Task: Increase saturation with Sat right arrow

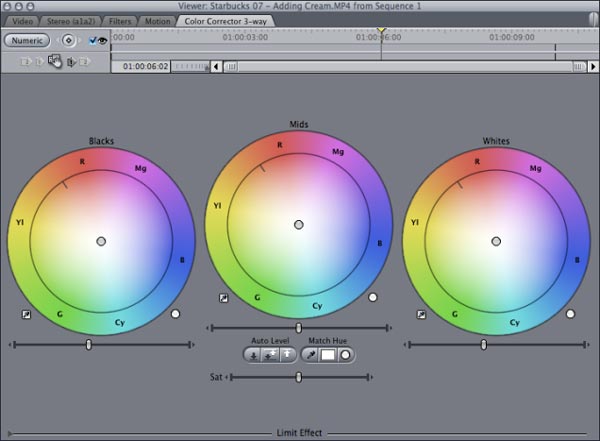Action: tap(372, 377)
